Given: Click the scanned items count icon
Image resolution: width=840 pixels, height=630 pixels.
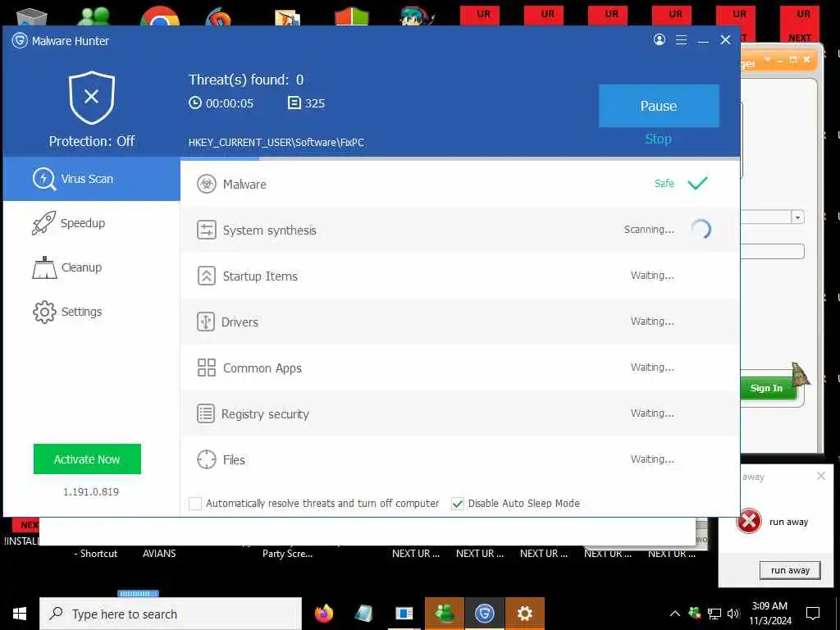Looking at the screenshot, I should pos(294,103).
